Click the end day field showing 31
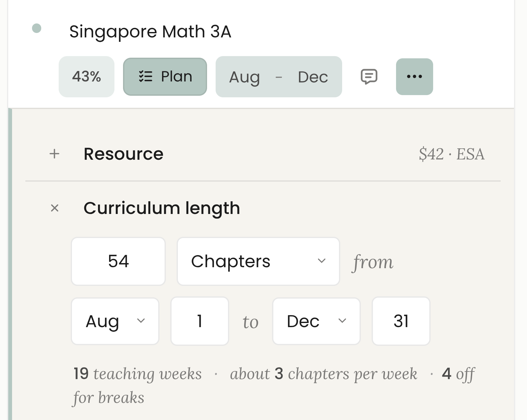527x420 pixels. [x=401, y=321]
